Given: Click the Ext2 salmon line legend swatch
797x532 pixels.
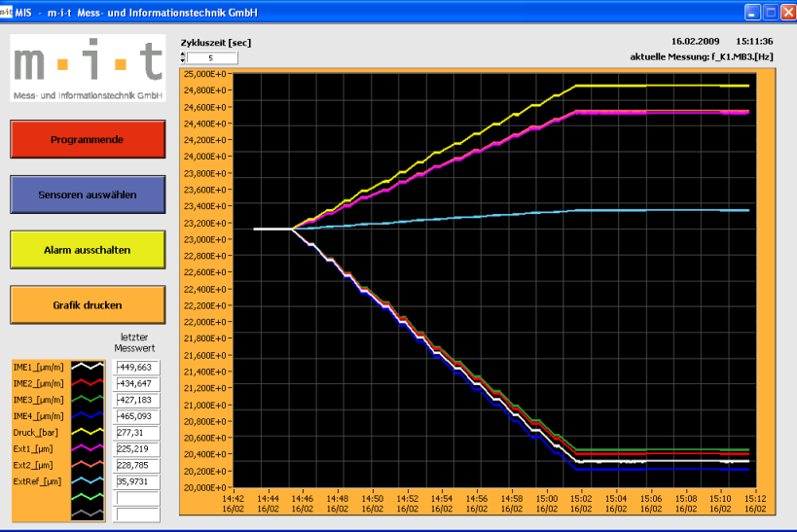Looking at the screenshot, I should pos(88,465).
